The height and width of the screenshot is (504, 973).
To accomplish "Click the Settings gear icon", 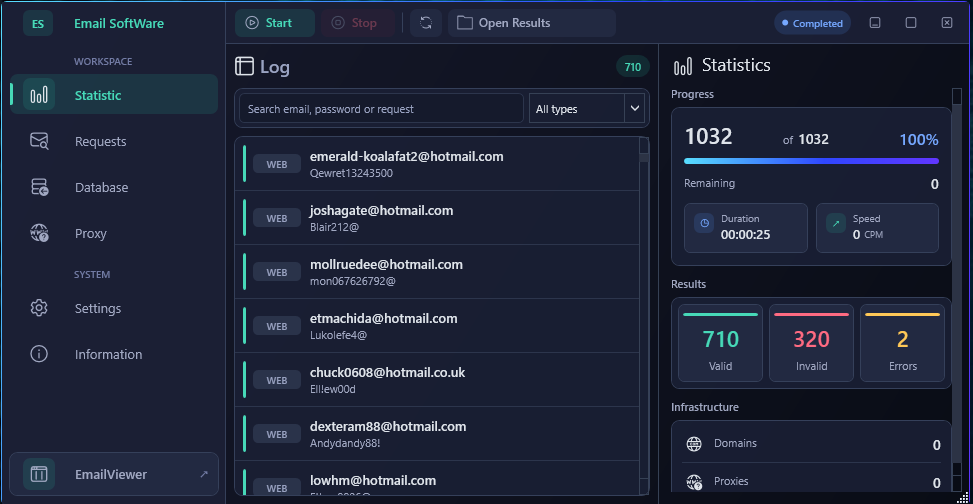I will pyautogui.click(x=39, y=308).
